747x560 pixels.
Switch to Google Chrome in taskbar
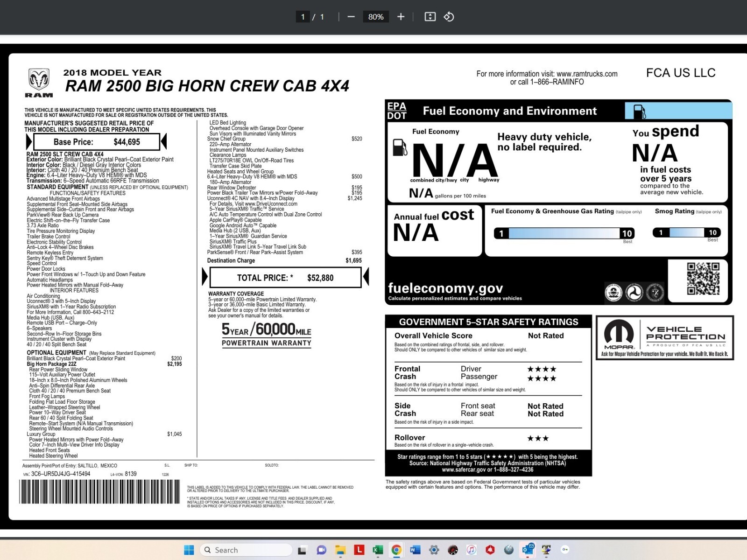(396, 550)
